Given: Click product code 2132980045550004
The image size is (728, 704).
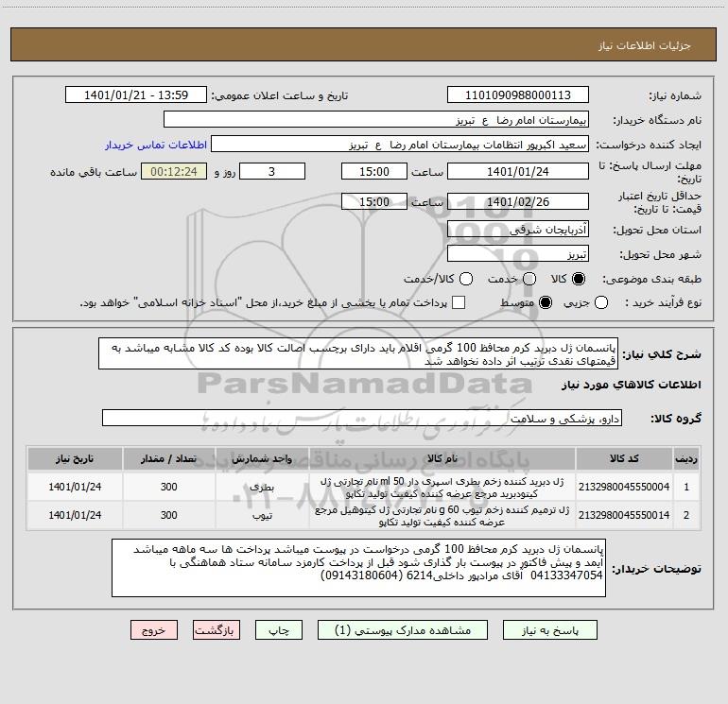Looking at the screenshot, I should 624,487.
